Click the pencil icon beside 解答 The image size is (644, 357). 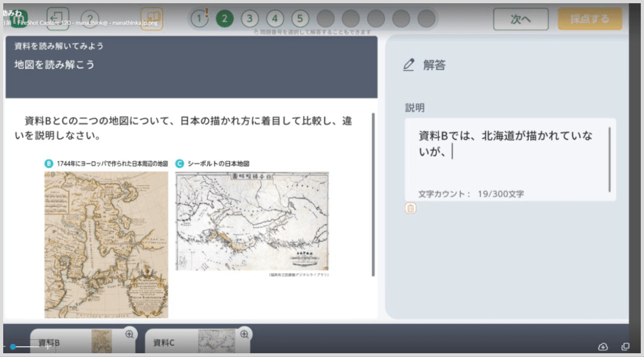pyautogui.click(x=409, y=65)
